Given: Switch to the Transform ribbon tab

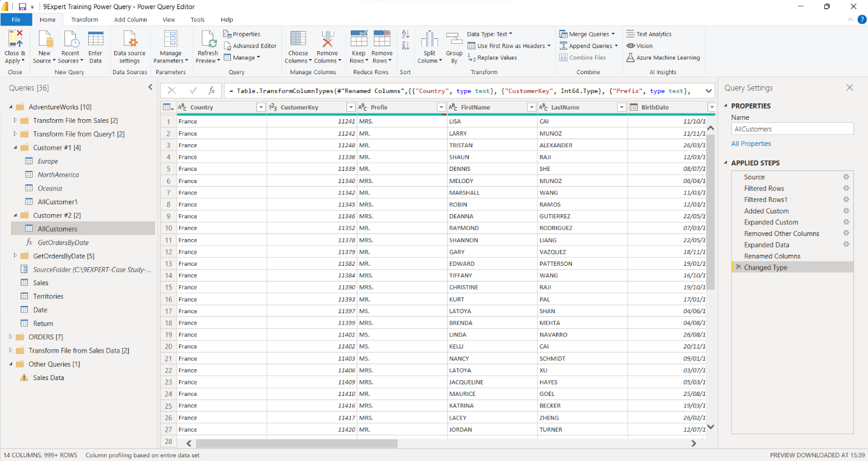Looking at the screenshot, I should [x=84, y=19].
